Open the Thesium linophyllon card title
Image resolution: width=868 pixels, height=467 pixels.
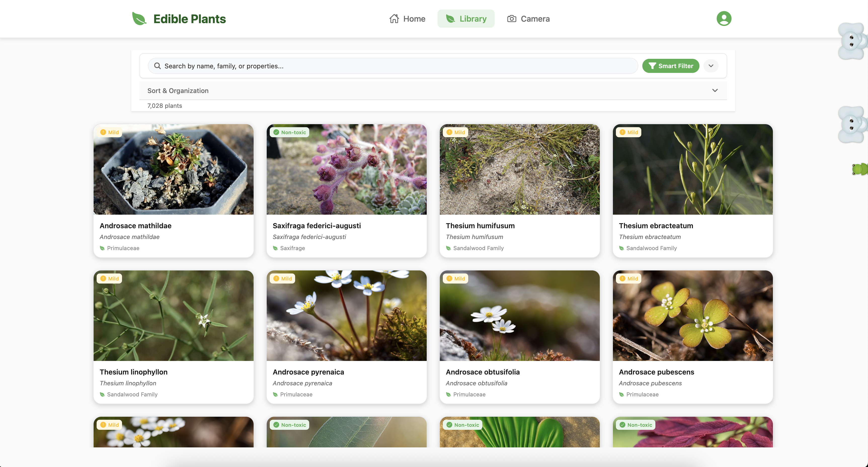[x=133, y=372]
